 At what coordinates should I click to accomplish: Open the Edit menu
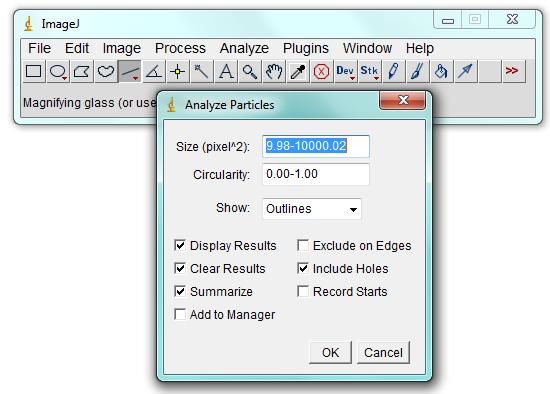(76, 48)
